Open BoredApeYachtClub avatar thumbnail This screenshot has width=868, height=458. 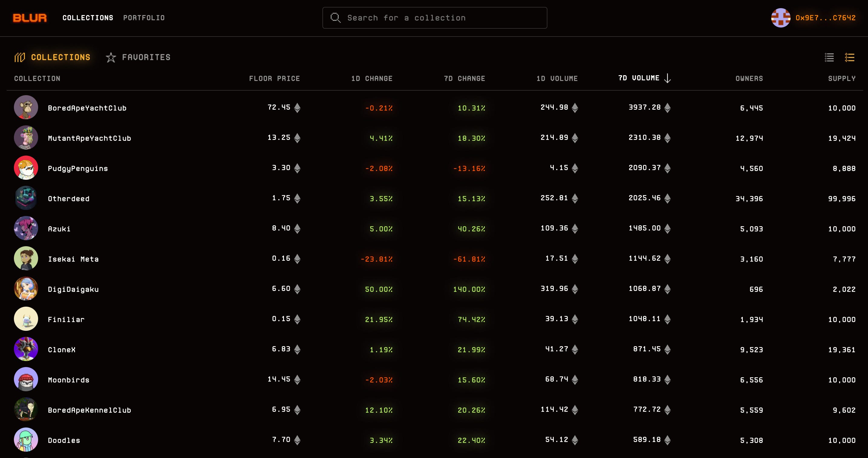click(26, 107)
